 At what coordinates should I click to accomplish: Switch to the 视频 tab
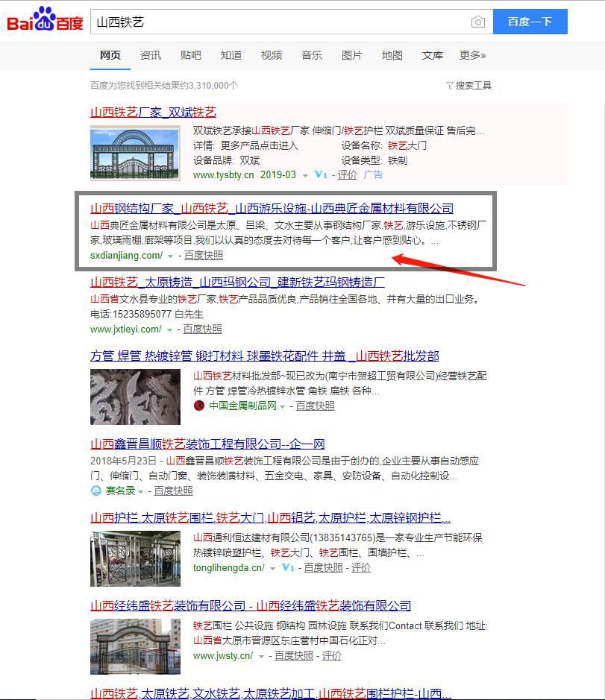point(272,55)
